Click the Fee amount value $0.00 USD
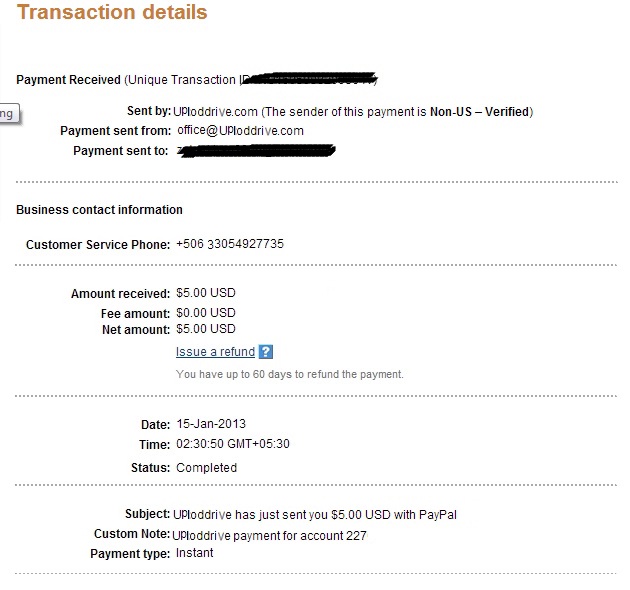Image resolution: width=630 pixels, height=590 pixels. [206, 313]
